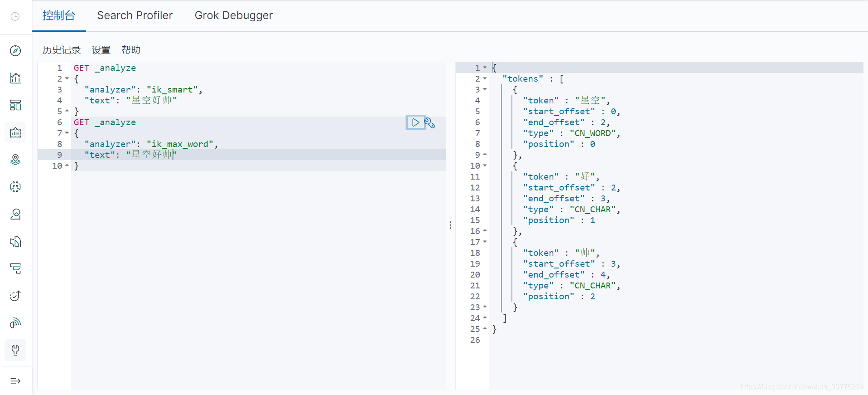This screenshot has width=868, height=395.
Task: Switch to Search Profiler tab
Action: pos(135,15)
